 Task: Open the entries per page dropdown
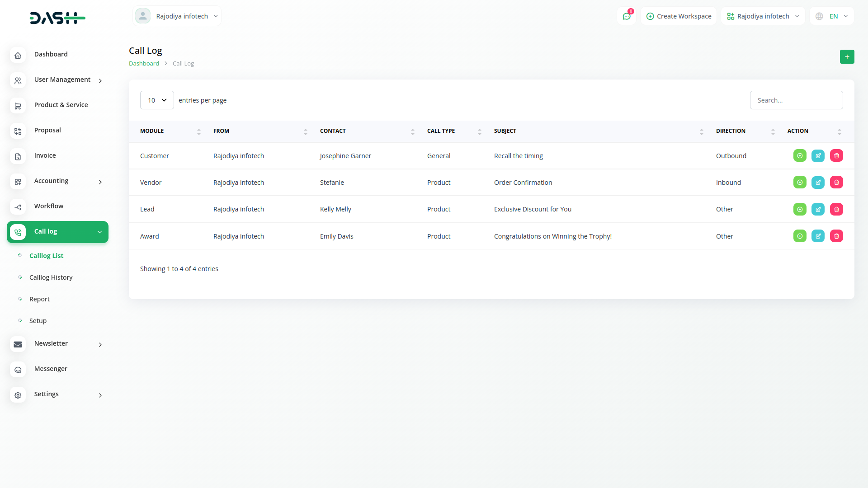(157, 100)
